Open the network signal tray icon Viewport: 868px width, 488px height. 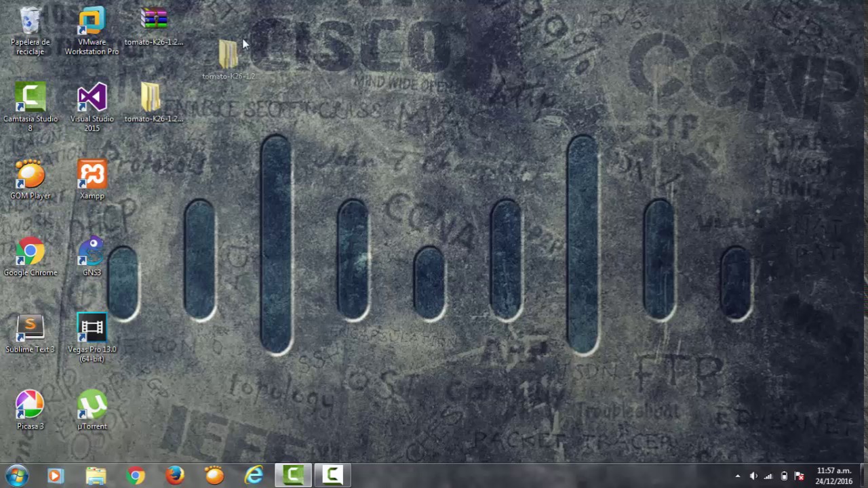point(768,476)
